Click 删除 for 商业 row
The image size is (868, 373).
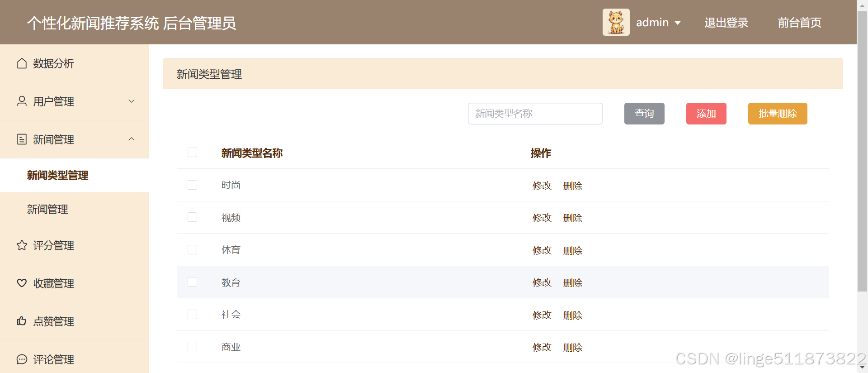(573, 347)
